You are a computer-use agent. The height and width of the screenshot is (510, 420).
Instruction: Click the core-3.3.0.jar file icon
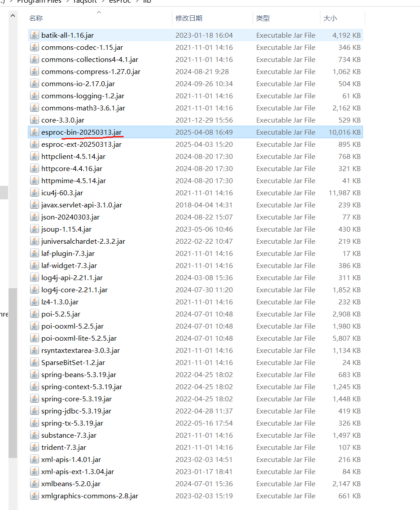35,120
